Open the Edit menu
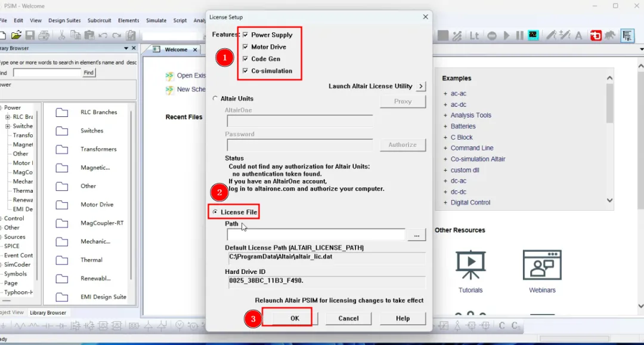The width and height of the screenshot is (644, 345). pyautogui.click(x=18, y=20)
